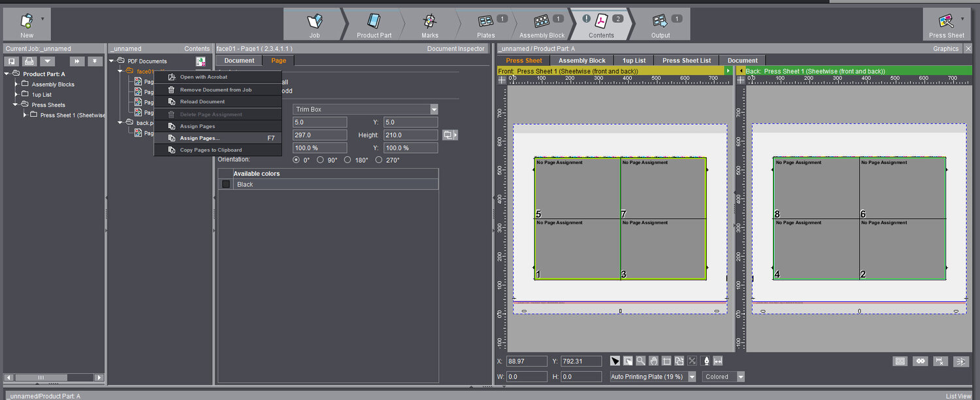Open the Auto Printing Plate zoom dropdown
This screenshot has height=400, width=980.
(692, 376)
